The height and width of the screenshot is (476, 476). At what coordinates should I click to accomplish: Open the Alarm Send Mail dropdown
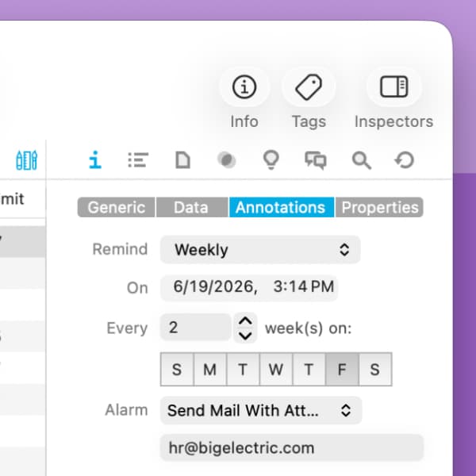click(x=261, y=410)
